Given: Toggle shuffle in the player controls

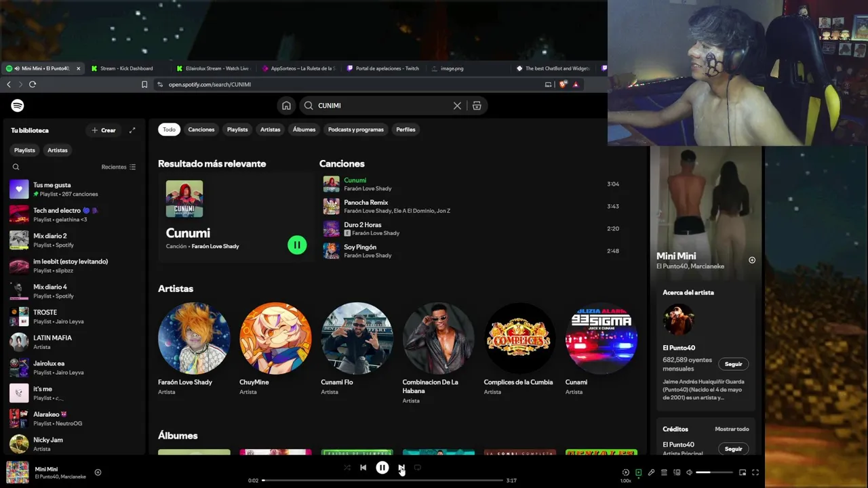Looking at the screenshot, I should 347,468.
